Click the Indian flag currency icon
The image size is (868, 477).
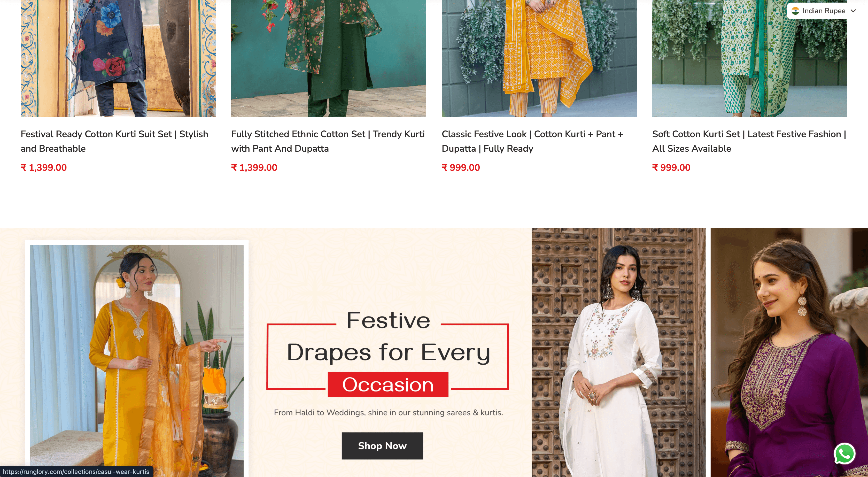[796, 10]
